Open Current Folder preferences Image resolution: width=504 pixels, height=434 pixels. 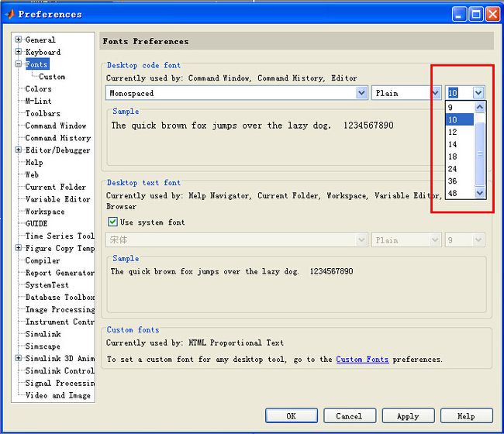click(x=56, y=187)
